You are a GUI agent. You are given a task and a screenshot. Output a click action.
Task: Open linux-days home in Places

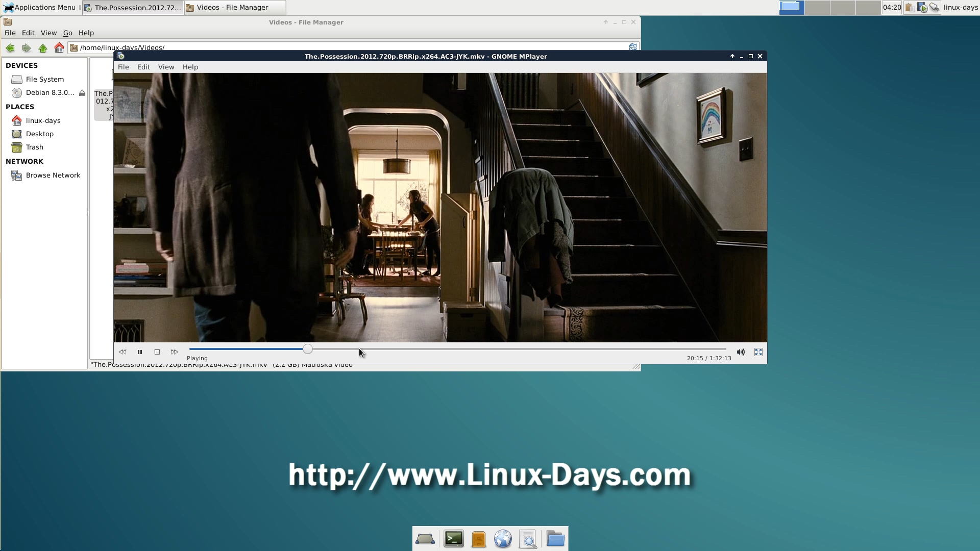[43, 120]
